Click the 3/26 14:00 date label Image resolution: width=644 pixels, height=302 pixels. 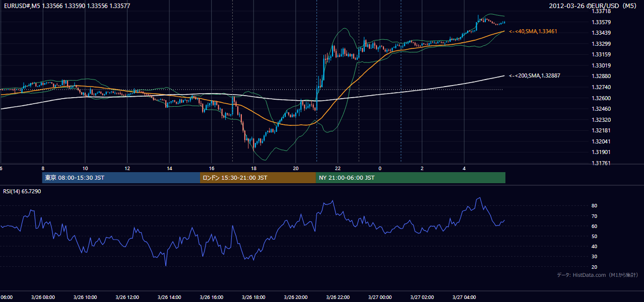(x=169, y=297)
